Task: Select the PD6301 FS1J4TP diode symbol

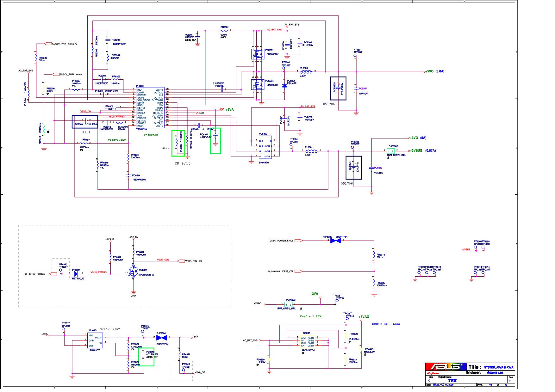Action: click(x=284, y=86)
